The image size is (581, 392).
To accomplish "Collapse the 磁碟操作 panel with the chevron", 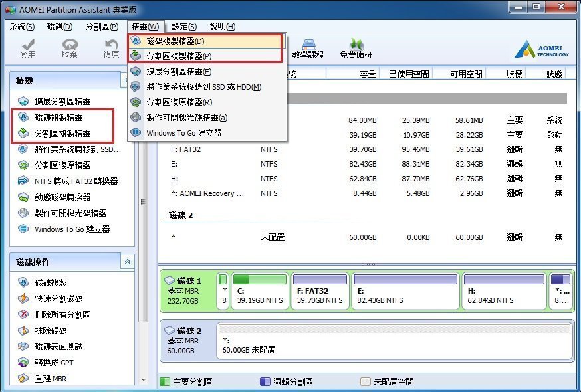I will click(127, 262).
